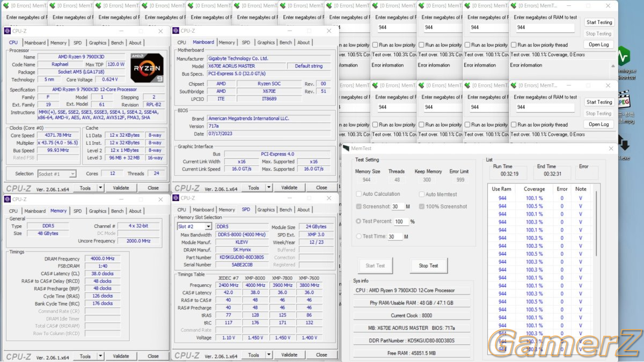Select the Test Time radio button
The image size is (644, 362).
(x=359, y=236)
